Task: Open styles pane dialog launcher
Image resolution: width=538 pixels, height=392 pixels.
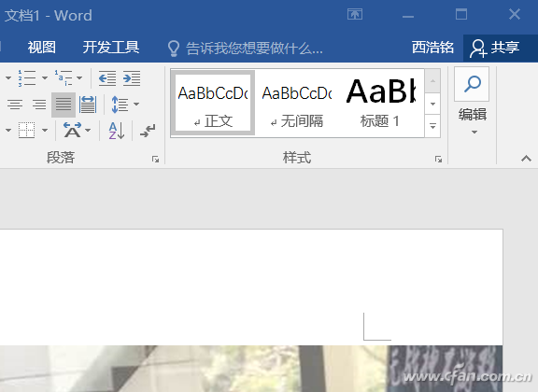Action: 438,159
